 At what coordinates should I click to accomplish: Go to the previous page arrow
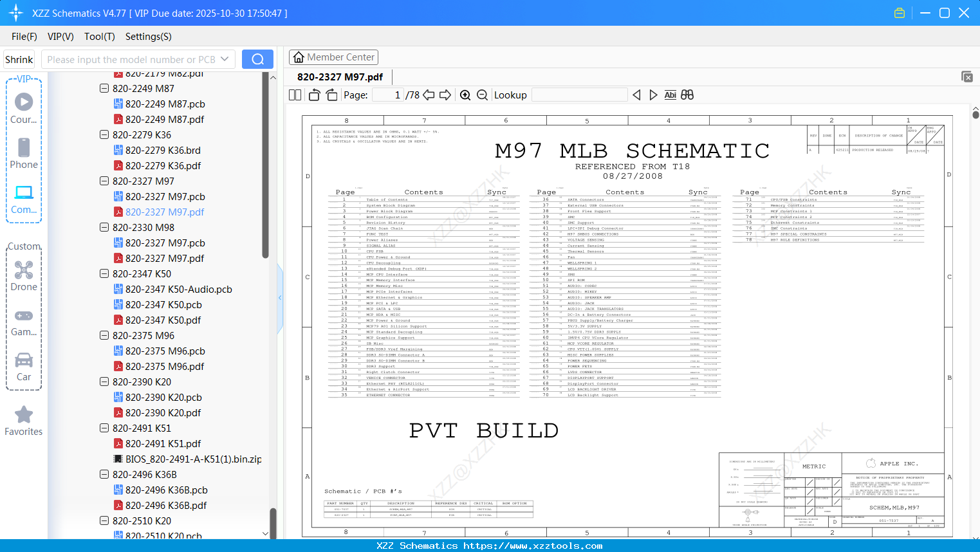pos(429,95)
